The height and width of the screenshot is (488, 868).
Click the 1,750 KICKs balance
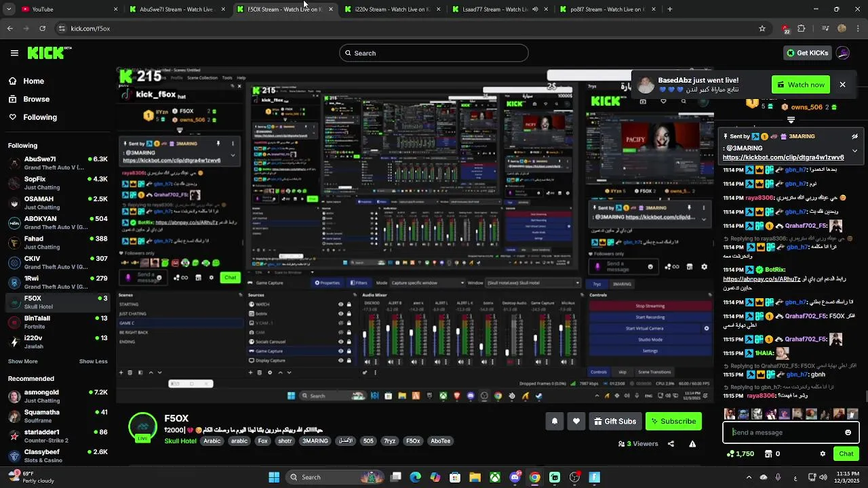(740, 453)
